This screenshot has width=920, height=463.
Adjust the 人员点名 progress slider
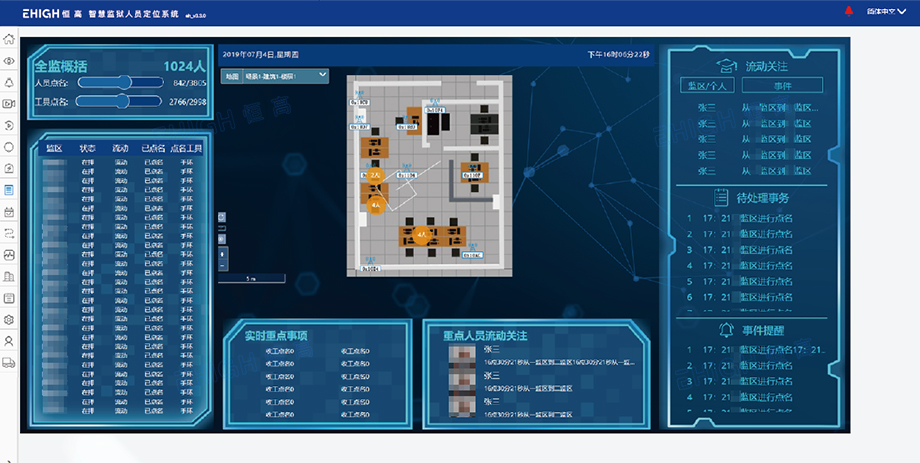click(x=120, y=83)
